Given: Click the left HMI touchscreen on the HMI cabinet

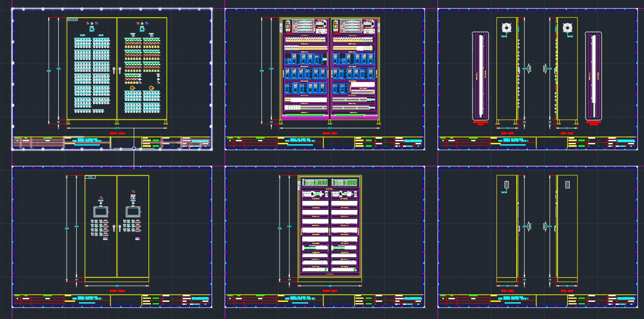Looking at the screenshot, I should [101, 212].
